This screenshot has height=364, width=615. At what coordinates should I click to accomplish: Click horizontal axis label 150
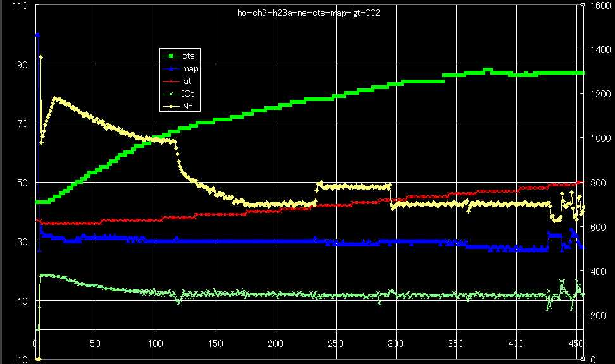click(215, 344)
